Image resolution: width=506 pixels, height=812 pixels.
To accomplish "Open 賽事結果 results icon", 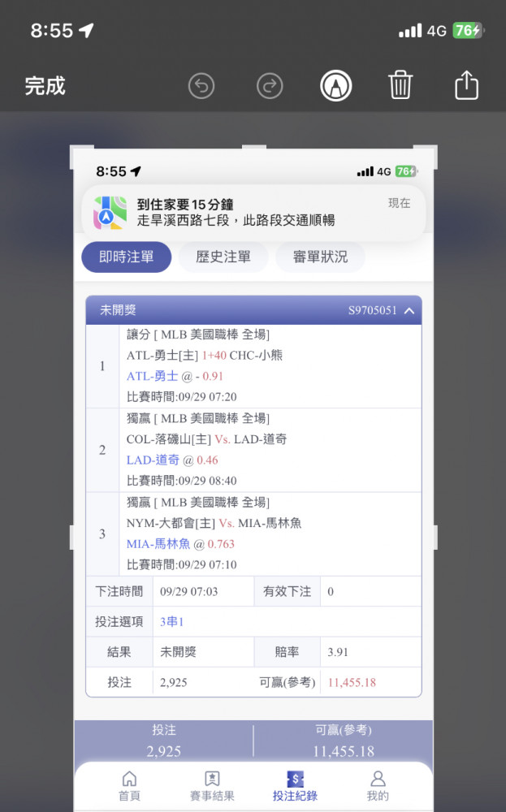I will (212, 779).
